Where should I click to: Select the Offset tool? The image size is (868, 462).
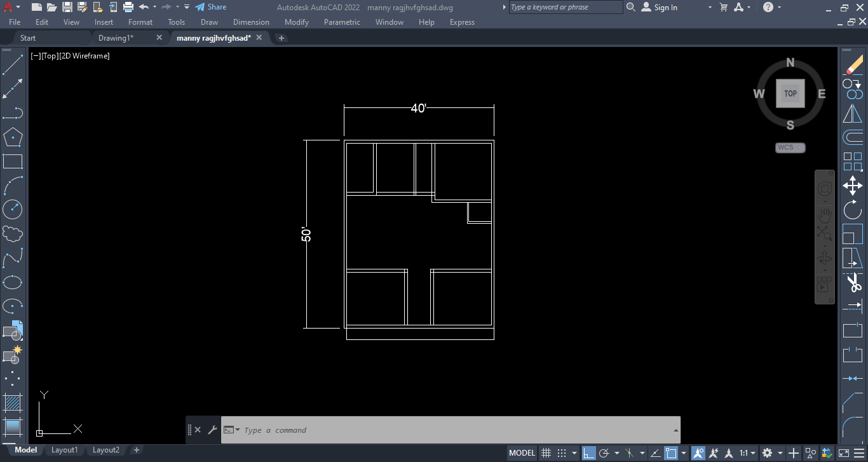click(853, 137)
